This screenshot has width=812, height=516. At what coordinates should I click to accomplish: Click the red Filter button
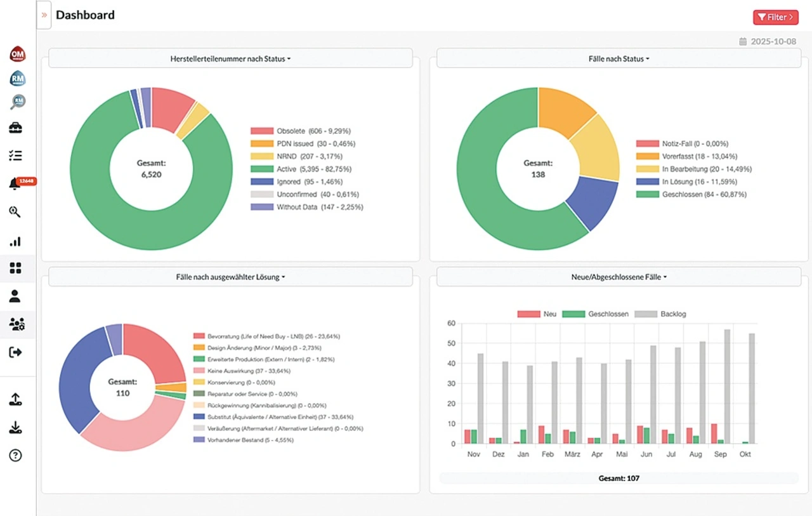tap(775, 17)
